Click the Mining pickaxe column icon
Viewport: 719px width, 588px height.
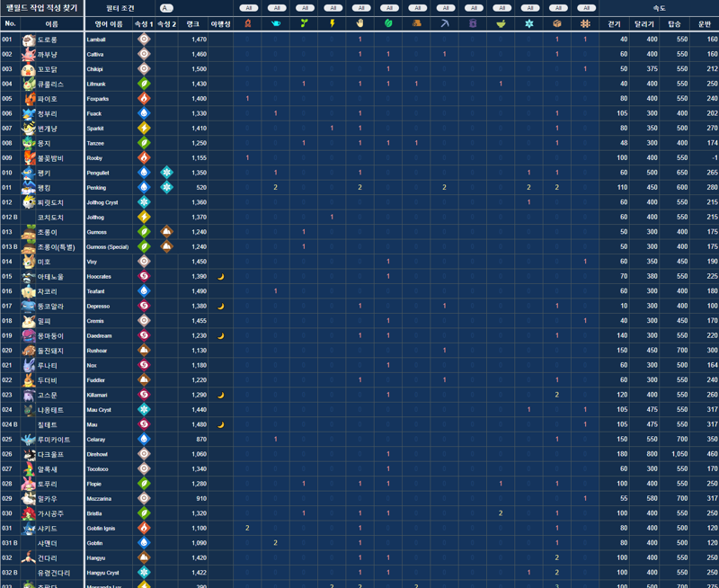click(444, 23)
